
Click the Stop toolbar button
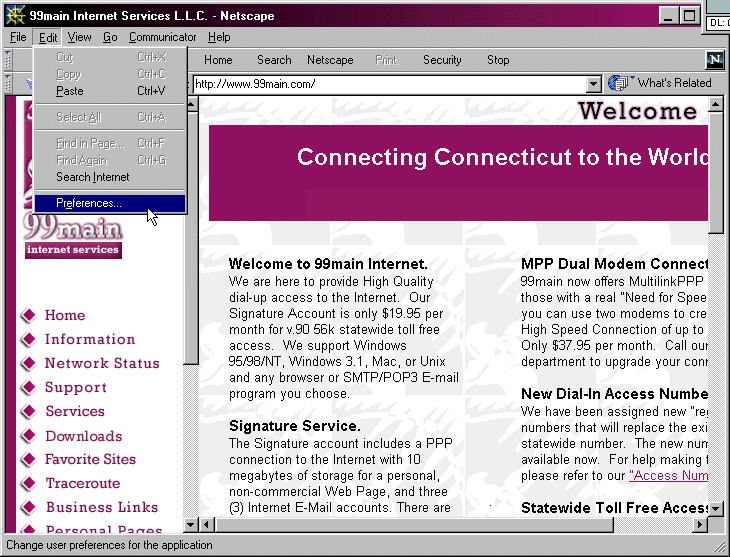(498, 60)
